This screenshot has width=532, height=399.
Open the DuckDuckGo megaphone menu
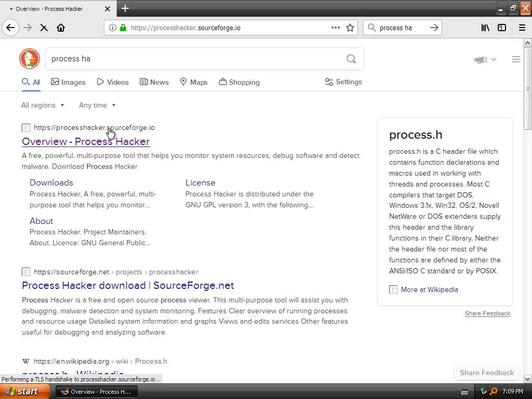pyautogui.click(x=485, y=60)
